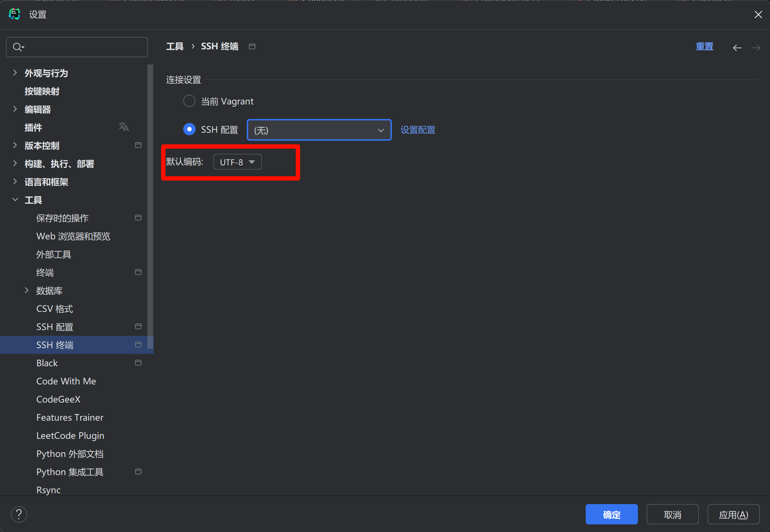Click project-level icon next to 版本控制
Viewport: 770px width, 532px height.
pos(138,145)
